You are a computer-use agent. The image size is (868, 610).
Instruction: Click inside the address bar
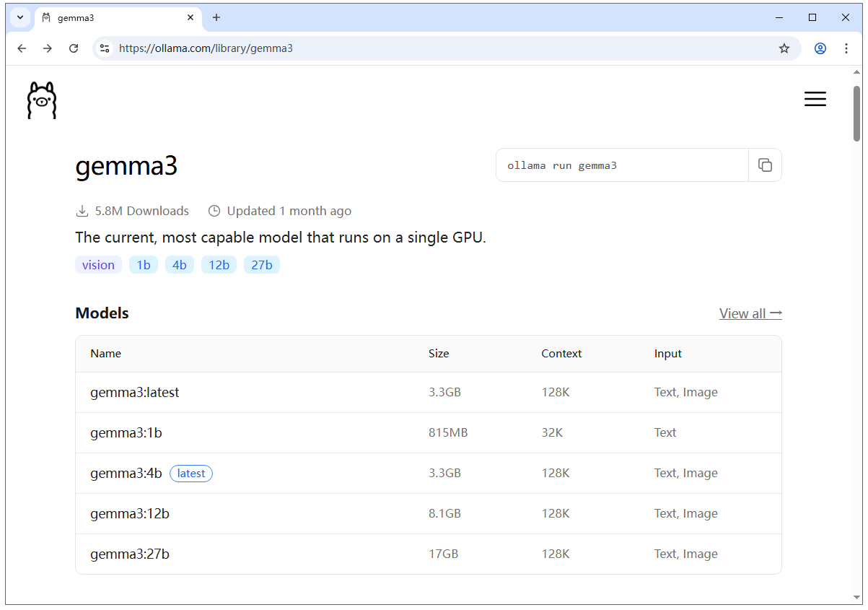point(361,48)
